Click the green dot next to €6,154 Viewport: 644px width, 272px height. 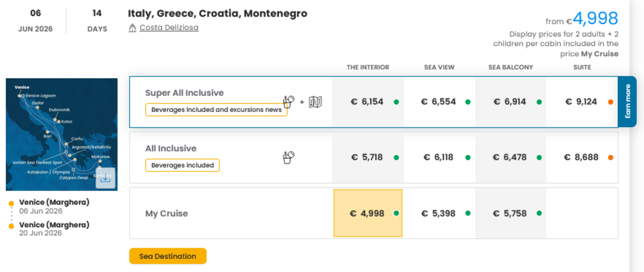click(x=396, y=102)
